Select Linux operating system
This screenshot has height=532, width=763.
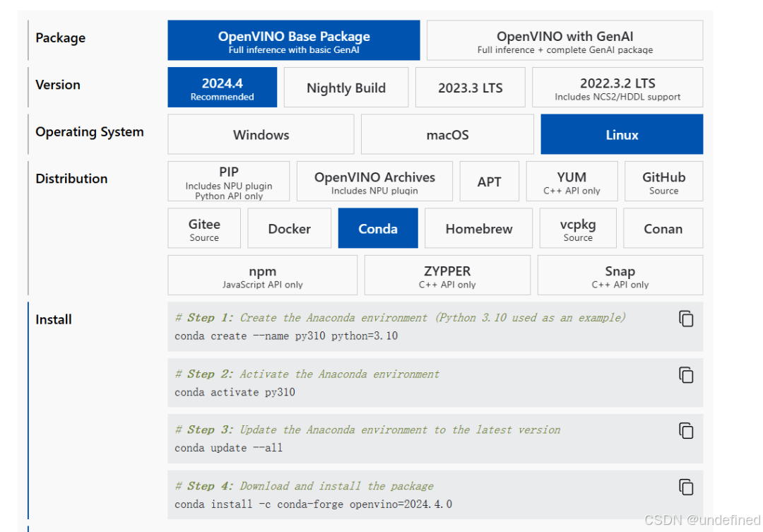point(622,134)
